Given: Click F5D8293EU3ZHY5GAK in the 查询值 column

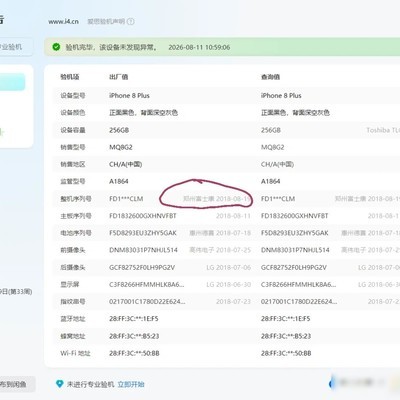Looking at the screenshot, I should point(294,233).
